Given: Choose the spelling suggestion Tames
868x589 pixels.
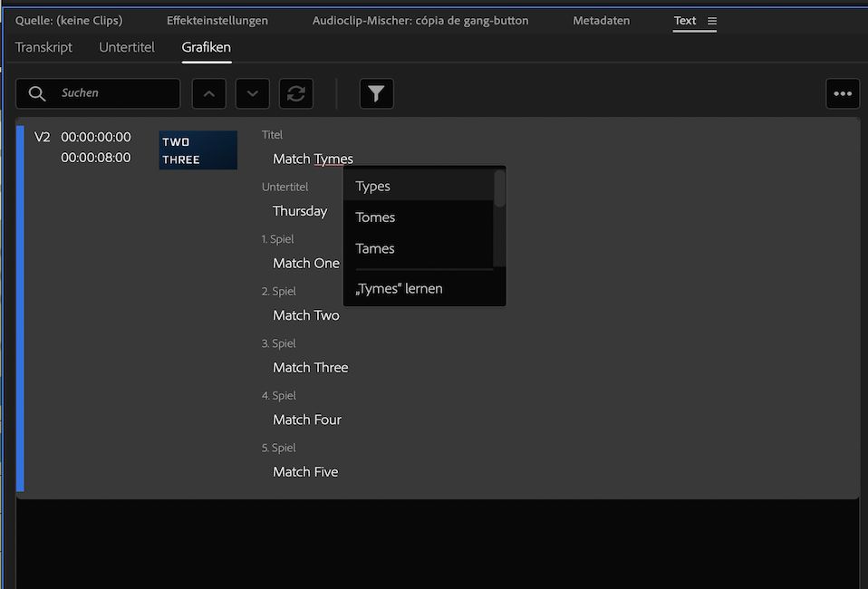Looking at the screenshot, I should click(x=418, y=248).
